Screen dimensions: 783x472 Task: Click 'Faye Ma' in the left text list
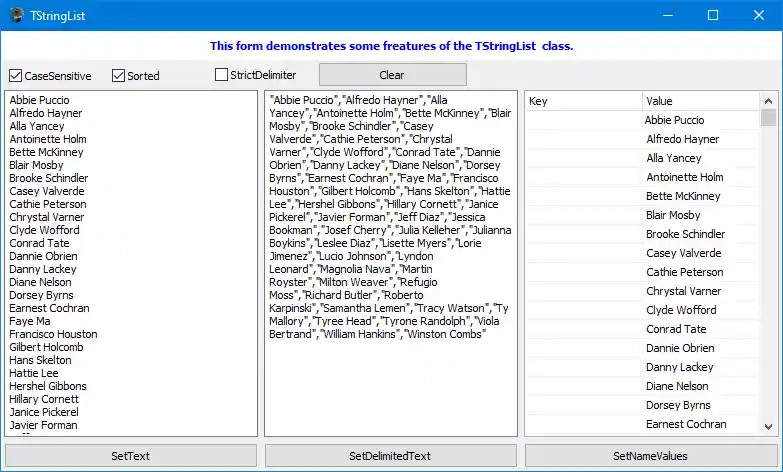pyautogui.click(x=30, y=321)
